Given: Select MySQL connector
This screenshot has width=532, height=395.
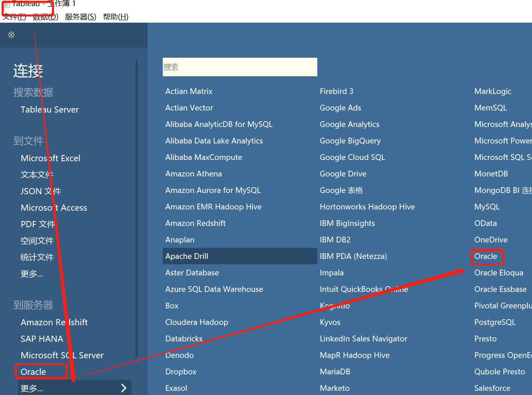Looking at the screenshot, I should 487,207.
